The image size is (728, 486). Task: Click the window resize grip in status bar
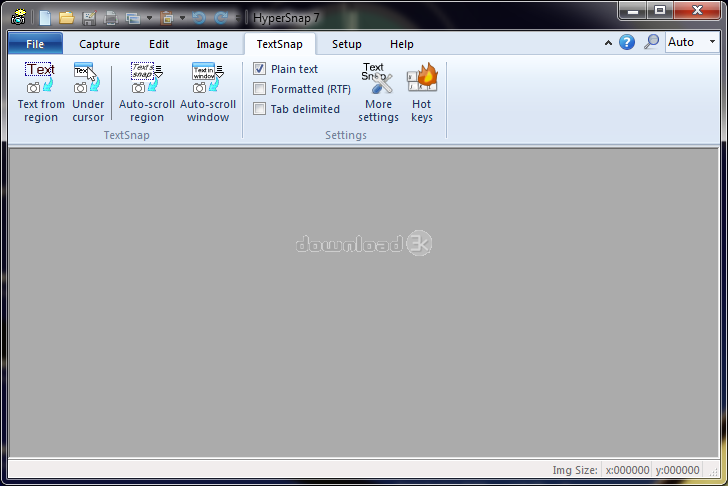(x=713, y=472)
